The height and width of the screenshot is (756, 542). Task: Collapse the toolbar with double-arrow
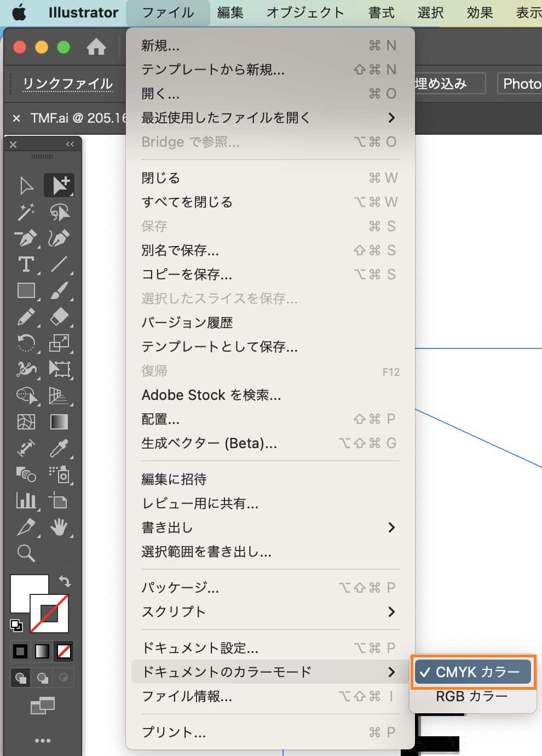[70, 144]
